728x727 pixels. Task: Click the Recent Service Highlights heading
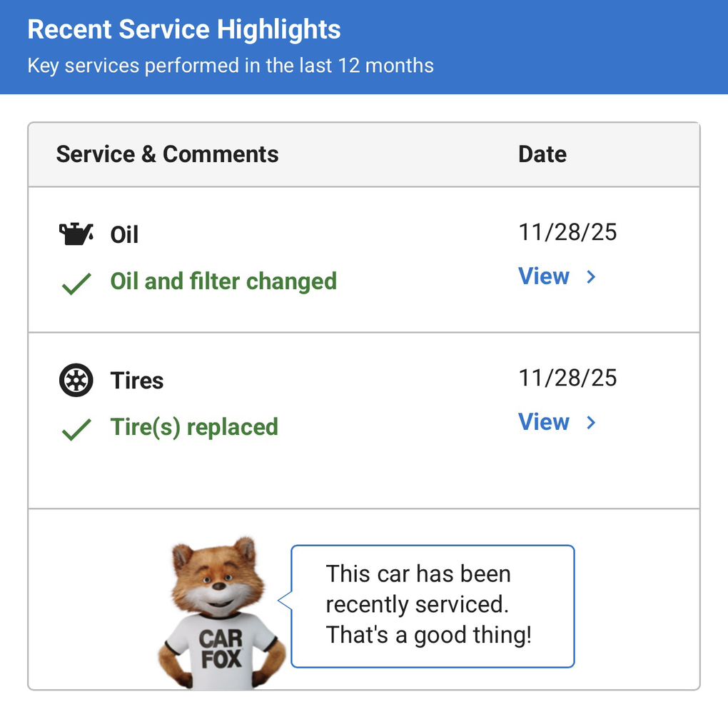(x=184, y=30)
